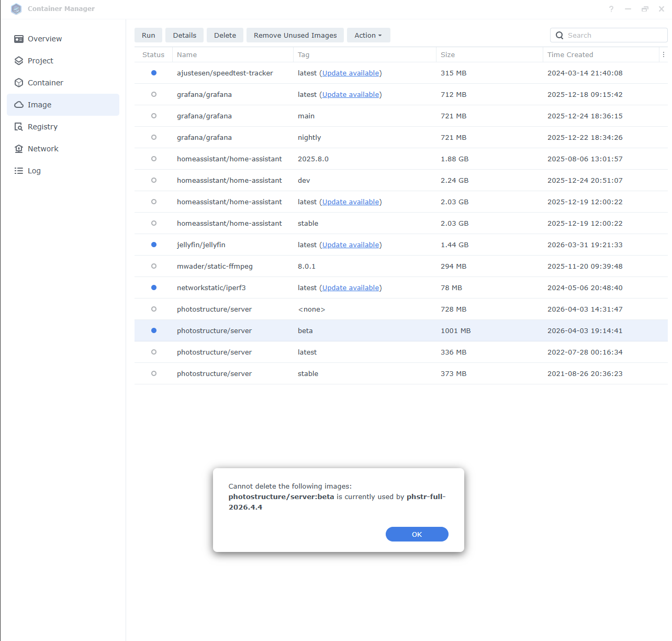Select the Container cube icon
The image size is (672, 641).
coord(19,83)
